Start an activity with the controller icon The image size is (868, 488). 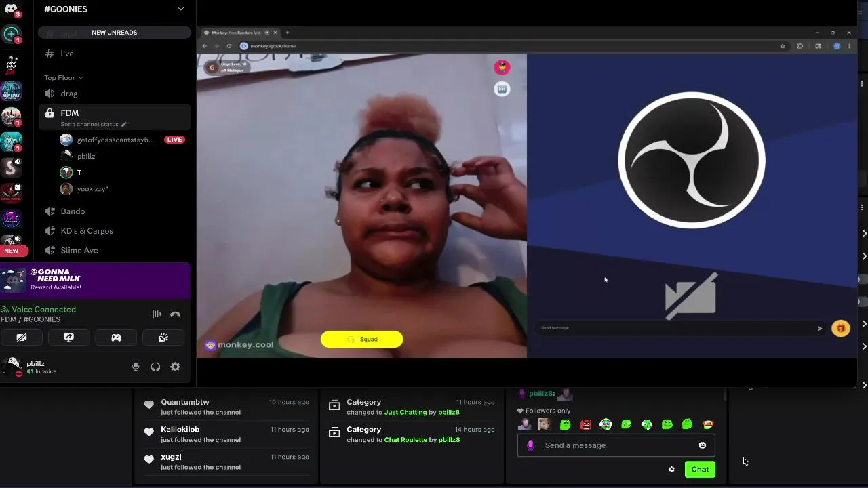(116, 338)
